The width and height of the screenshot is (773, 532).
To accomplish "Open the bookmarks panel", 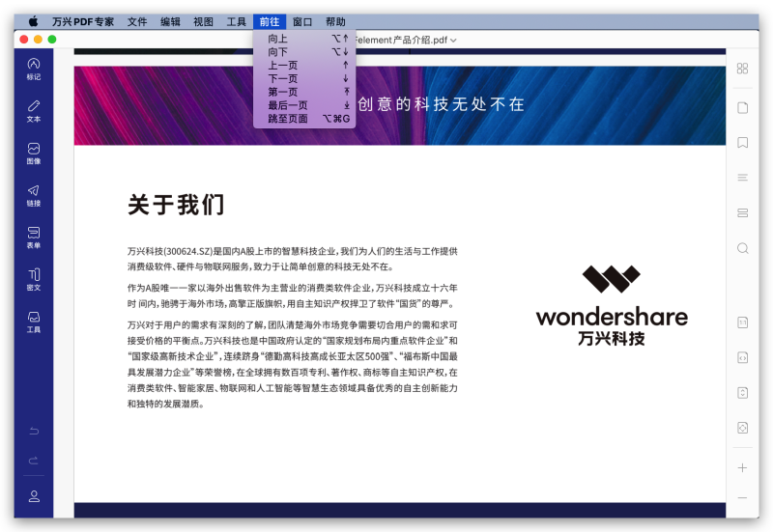I will pyautogui.click(x=742, y=143).
